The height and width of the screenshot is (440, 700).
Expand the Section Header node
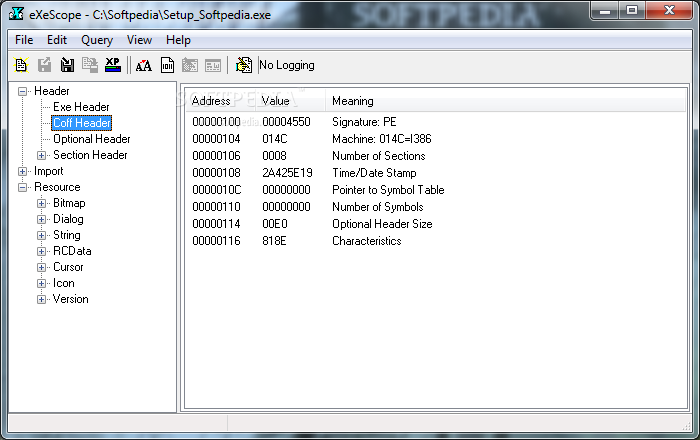(41, 155)
